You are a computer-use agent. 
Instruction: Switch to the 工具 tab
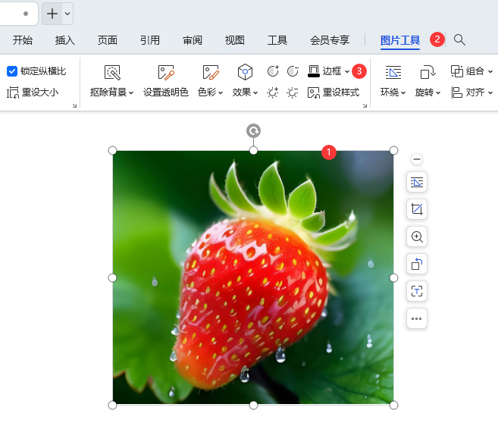pos(277,40)
